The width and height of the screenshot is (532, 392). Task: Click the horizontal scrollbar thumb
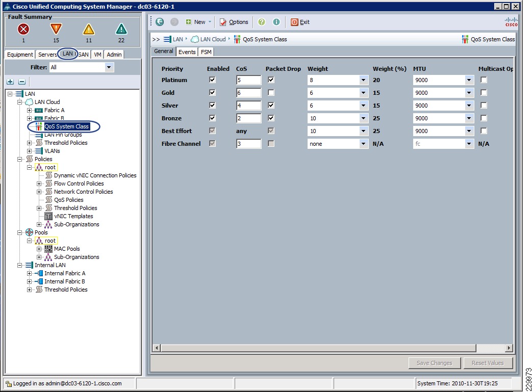318,348
